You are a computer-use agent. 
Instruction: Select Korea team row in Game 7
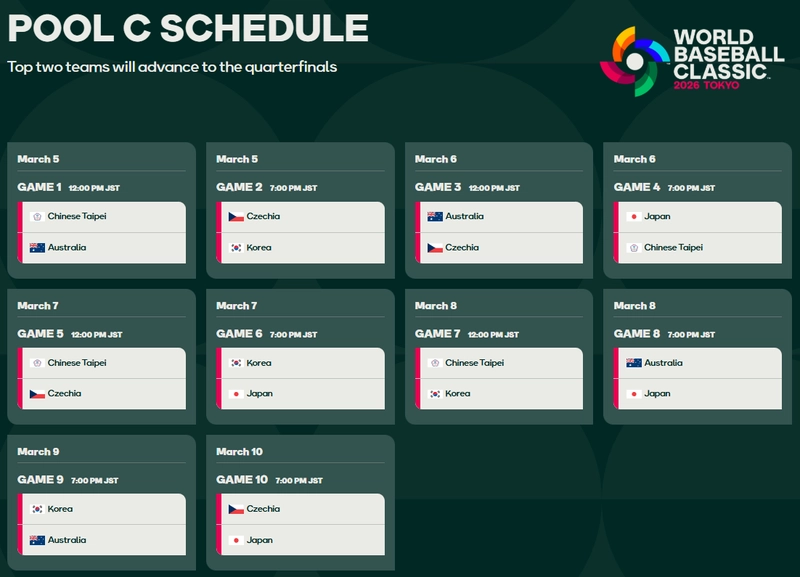pyautogui.click(x=499, y=394)
